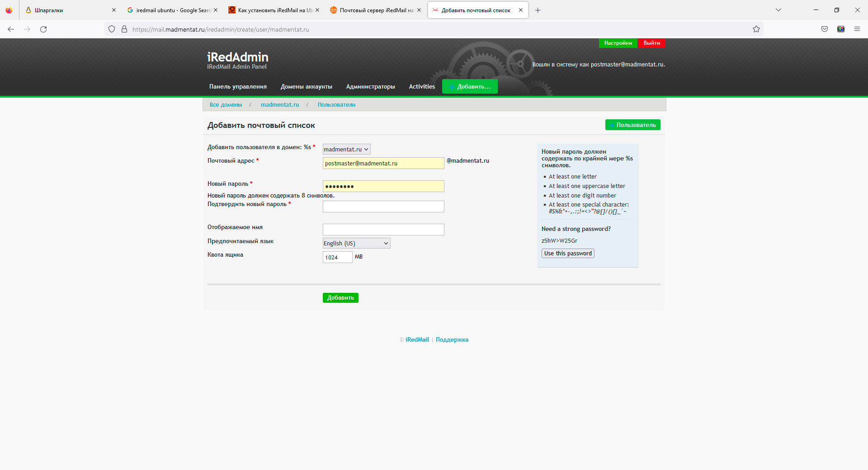Bookmark this page with the star
The width and height of the screenshot is (868, 470).
[x=756, y=29]
